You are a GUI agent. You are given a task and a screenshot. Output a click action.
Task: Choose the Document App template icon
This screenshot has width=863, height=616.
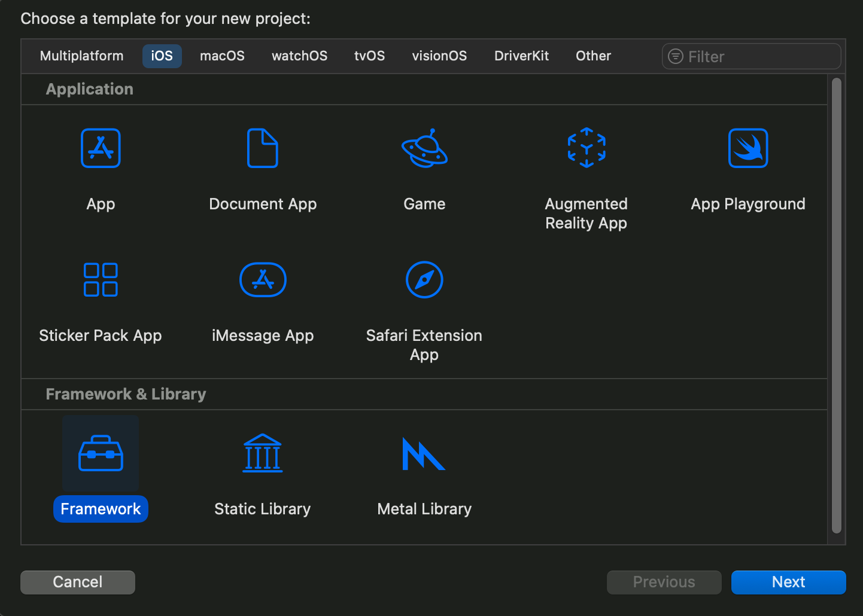point(262,148)
